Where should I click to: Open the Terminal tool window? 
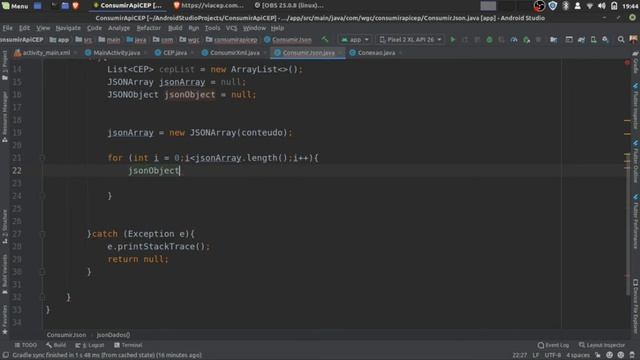(128, 345)
